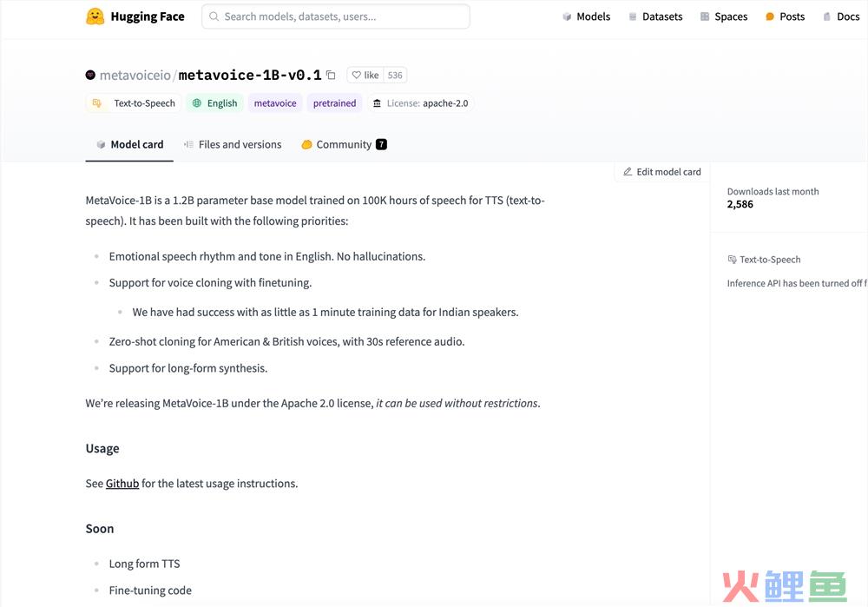
Task: Click the 'Long form TTS' list item
Action: [144, 564]
